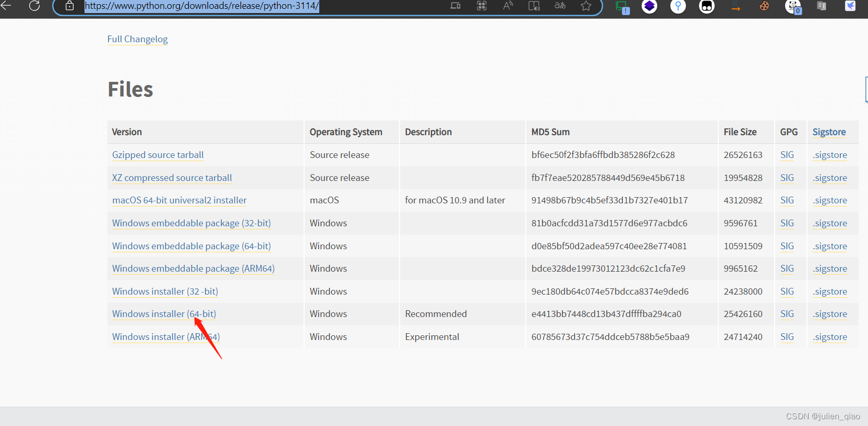
Task: Enter immersive reader via the book-speaker icon
Action: (534, 6)
